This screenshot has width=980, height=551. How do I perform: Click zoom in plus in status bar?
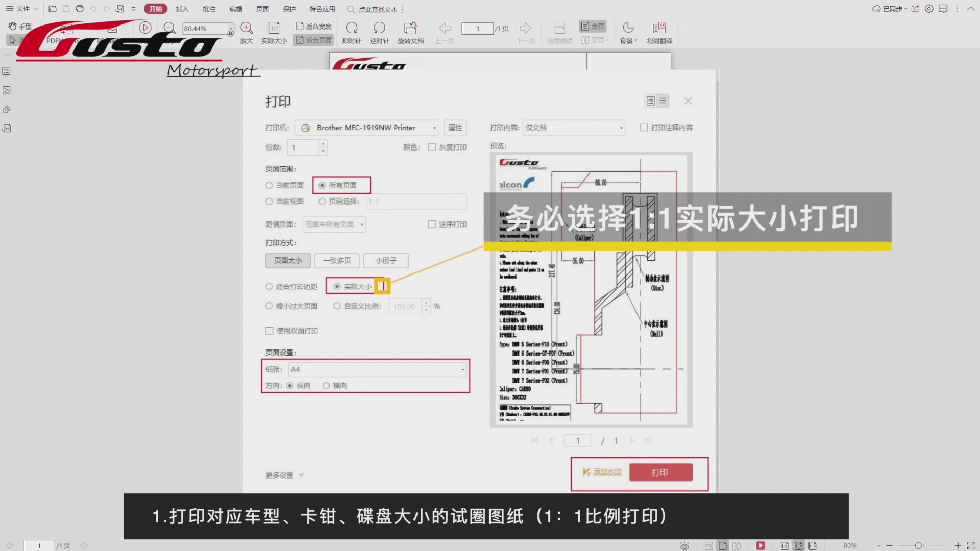958,546
